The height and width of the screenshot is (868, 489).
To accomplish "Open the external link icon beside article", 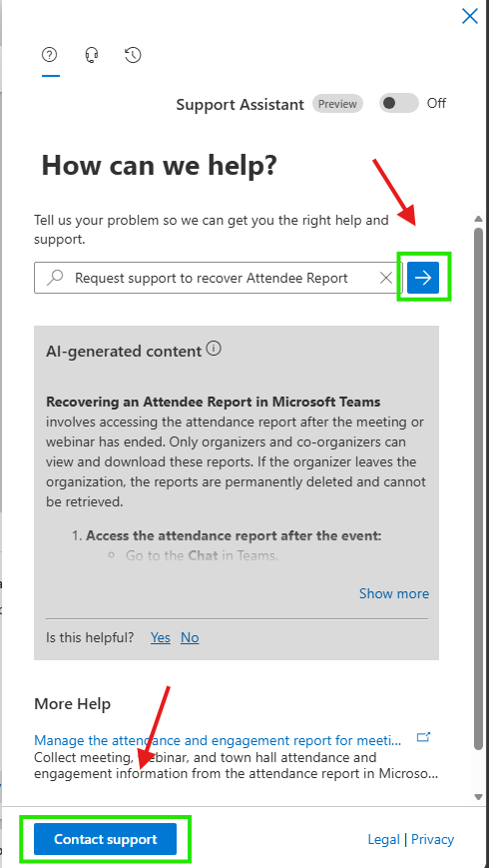I will (x=424, y=737).
